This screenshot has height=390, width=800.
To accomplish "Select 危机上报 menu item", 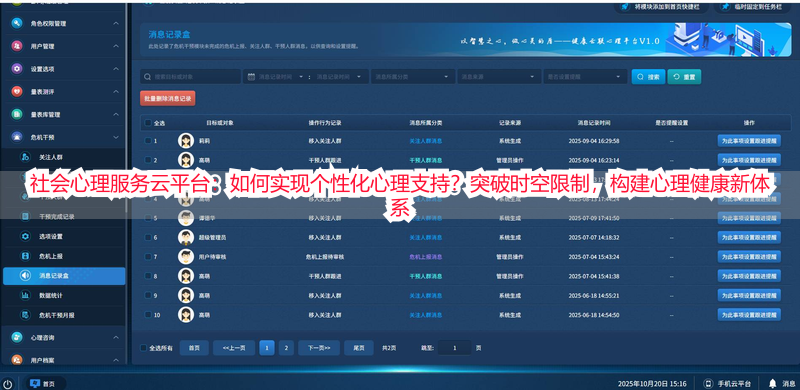I will 64,256.
